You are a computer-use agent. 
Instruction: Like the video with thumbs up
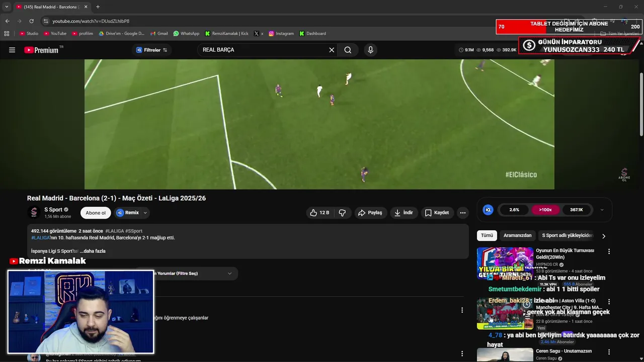click(319, 213)
